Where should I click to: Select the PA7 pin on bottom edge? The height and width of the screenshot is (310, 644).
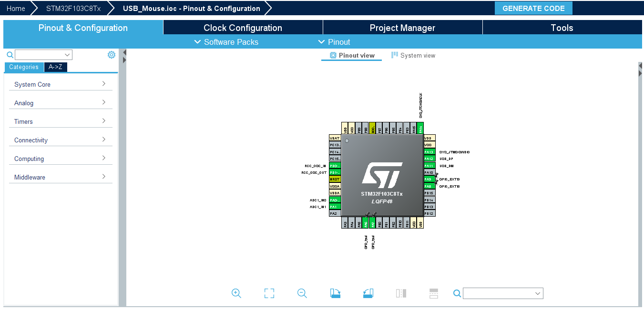pos(372,223)
